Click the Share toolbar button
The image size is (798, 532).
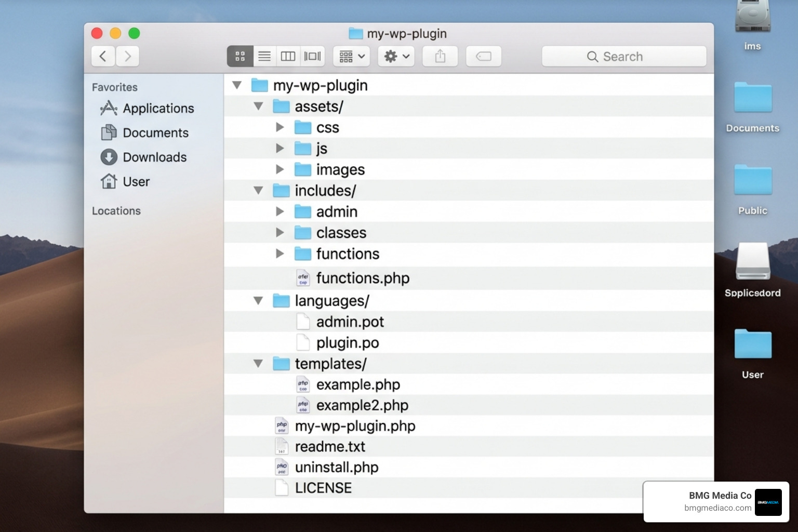[x=440, y=56]
